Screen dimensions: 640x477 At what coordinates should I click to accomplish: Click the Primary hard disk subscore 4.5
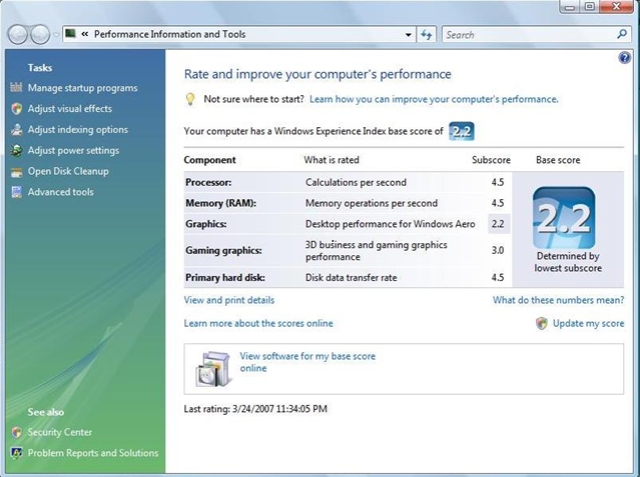(x=498, y=278)
